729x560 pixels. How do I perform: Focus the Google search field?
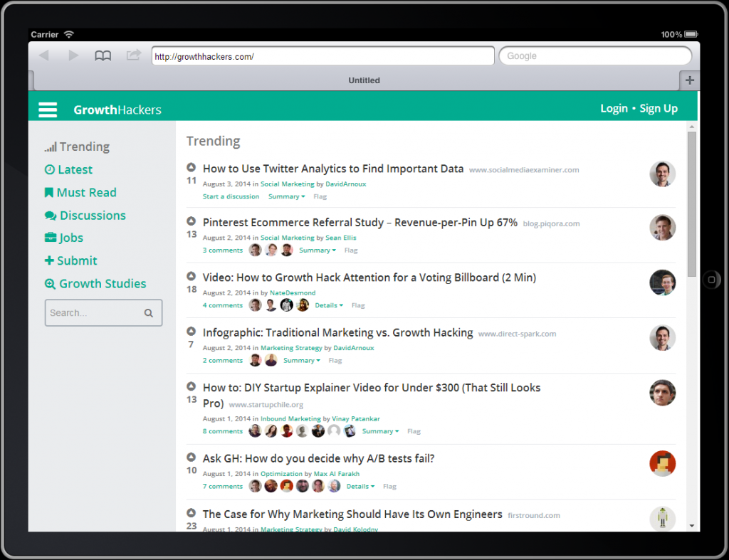[x=595, y=56]
